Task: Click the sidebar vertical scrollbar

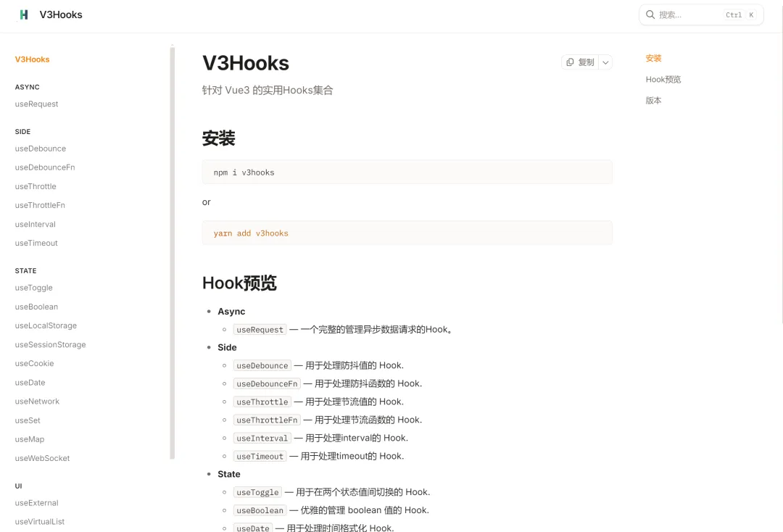Action: click(x=173, y=254)
